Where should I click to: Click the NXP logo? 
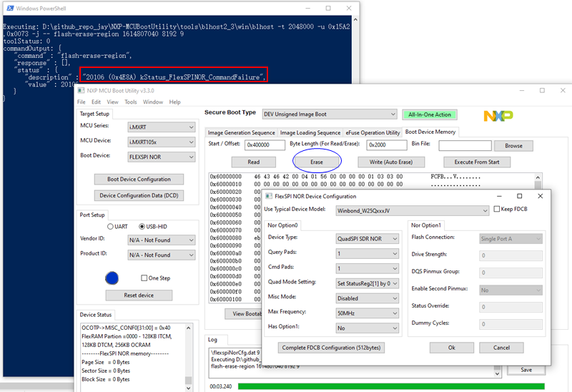coord(498,116)
